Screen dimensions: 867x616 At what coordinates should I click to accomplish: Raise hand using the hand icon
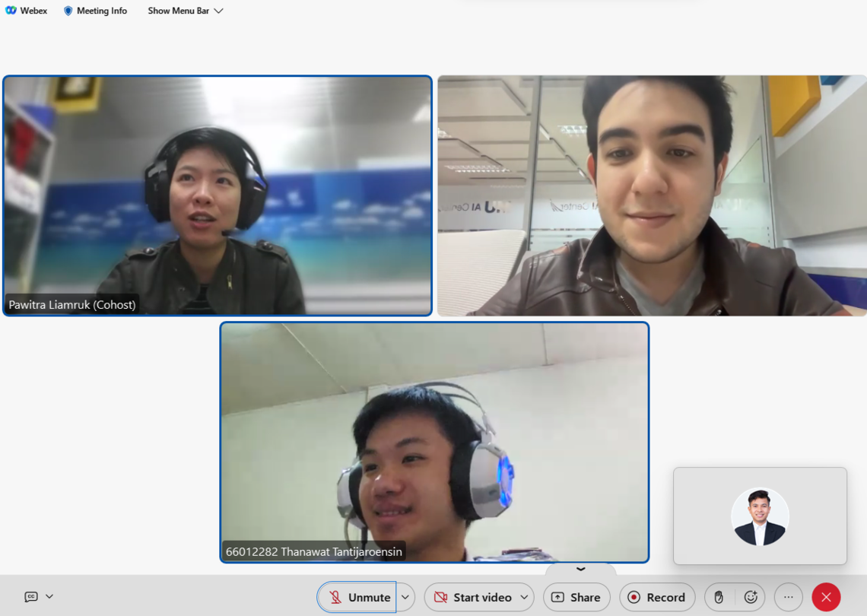point(719,598)
